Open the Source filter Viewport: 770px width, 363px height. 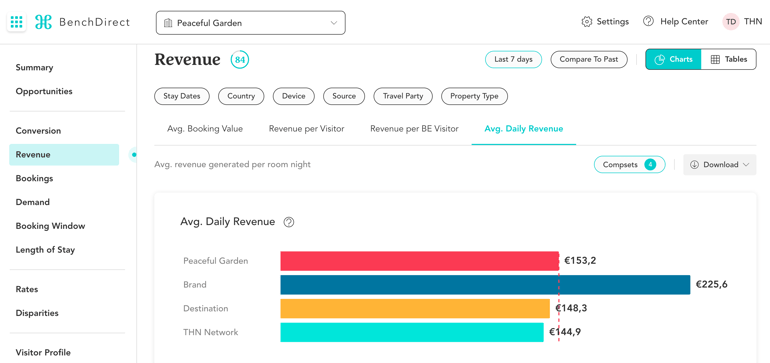(344, 96)
